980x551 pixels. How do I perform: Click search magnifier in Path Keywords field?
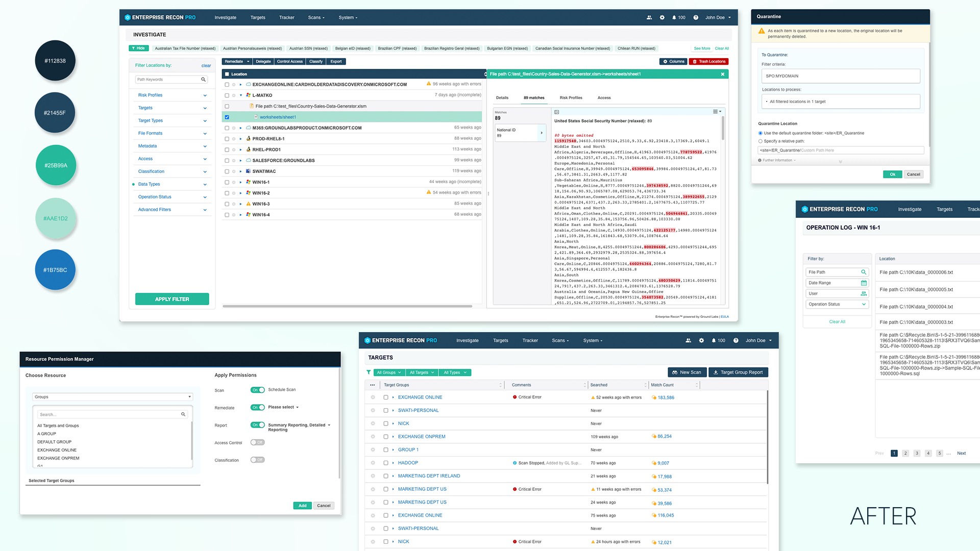point(203,80)
